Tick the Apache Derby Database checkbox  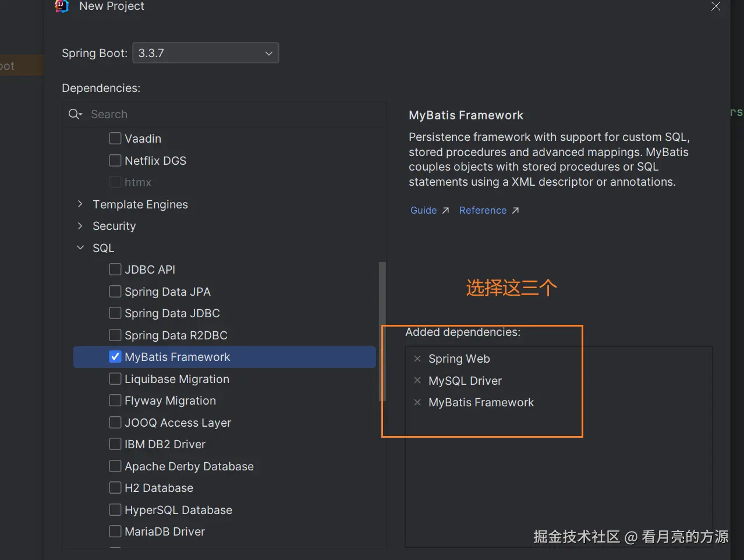coord(115,466)
